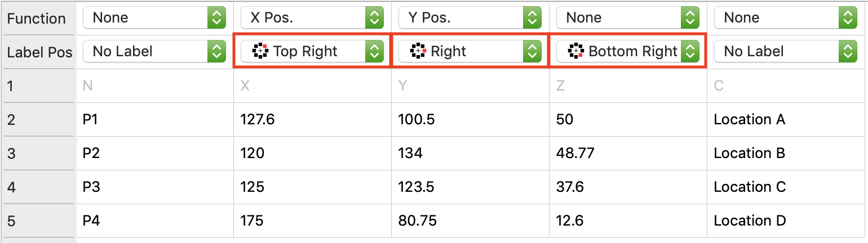
Task: Click the Location A cell
Action: click(x=786, y=119)
